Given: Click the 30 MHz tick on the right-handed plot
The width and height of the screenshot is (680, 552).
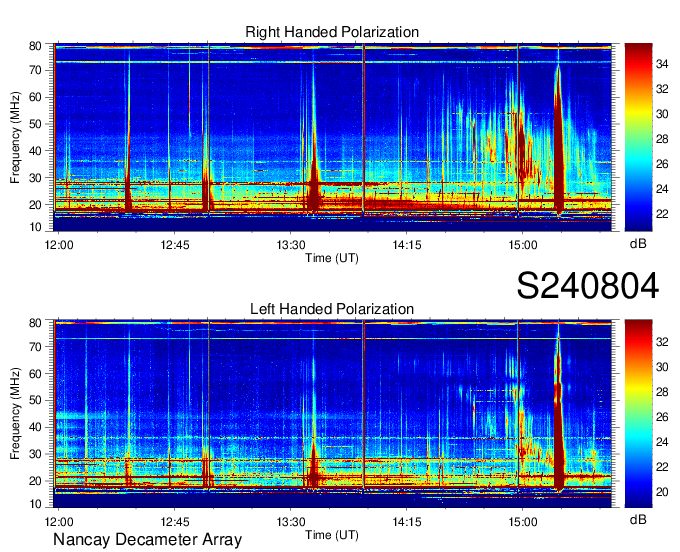Looking at the screenshot, I should tap(35, 178).
